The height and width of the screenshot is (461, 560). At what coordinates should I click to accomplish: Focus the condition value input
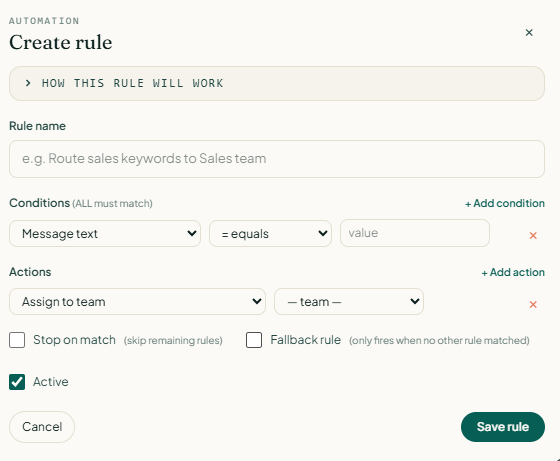pos(415,233)
